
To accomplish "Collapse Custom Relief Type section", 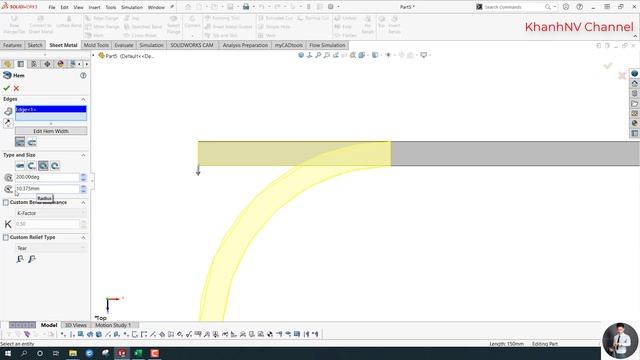I will [83, 237].
